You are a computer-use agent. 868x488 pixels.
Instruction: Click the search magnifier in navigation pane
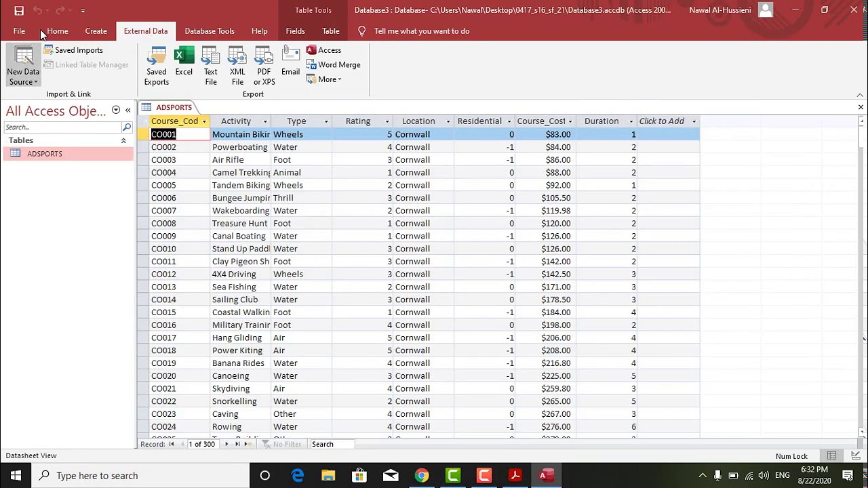point(127,127)
